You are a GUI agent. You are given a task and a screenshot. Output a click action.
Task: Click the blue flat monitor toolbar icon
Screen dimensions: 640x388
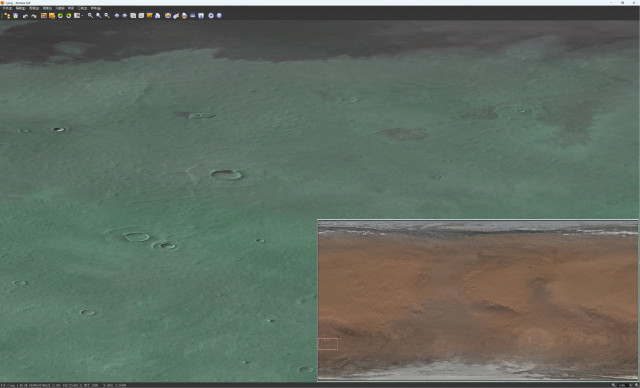point(193,15)
